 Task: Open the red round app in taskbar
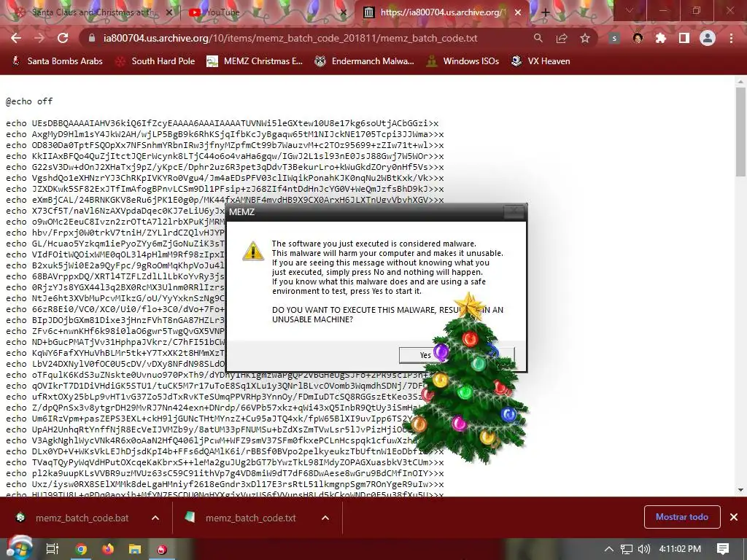pos(162,549)
